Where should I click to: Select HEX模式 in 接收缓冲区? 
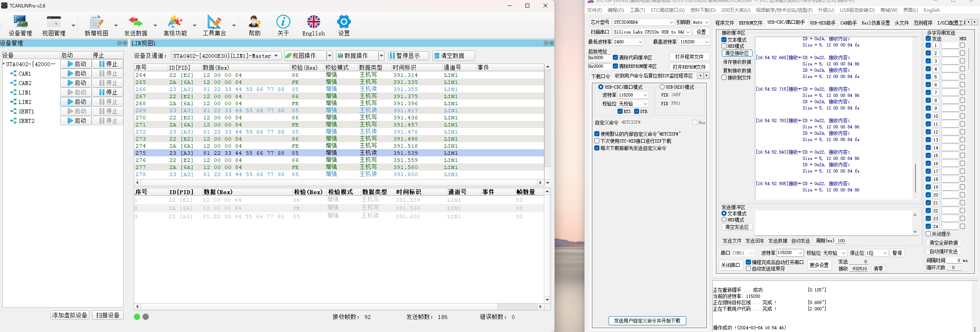(724, 46)
